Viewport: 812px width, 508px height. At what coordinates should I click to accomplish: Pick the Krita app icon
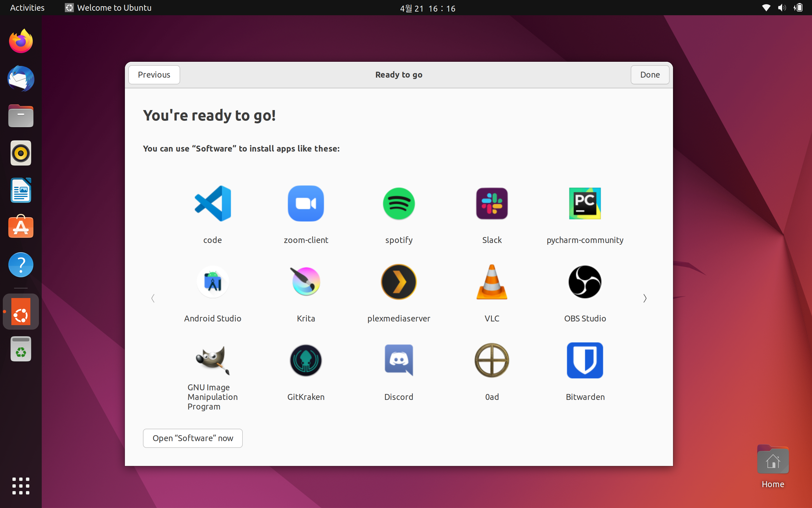(306, 282)
